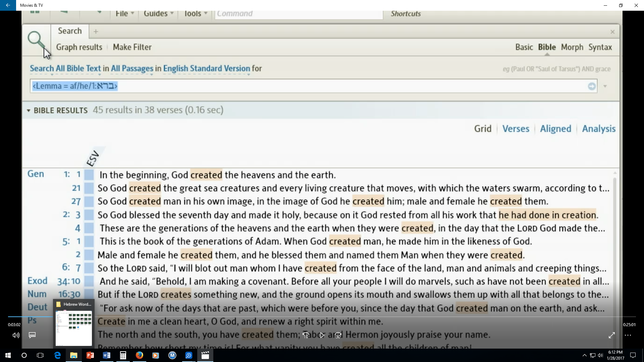644x362 pixels.
Task: Enter full screen with the expand icon
Action: (x=612, y=335)
